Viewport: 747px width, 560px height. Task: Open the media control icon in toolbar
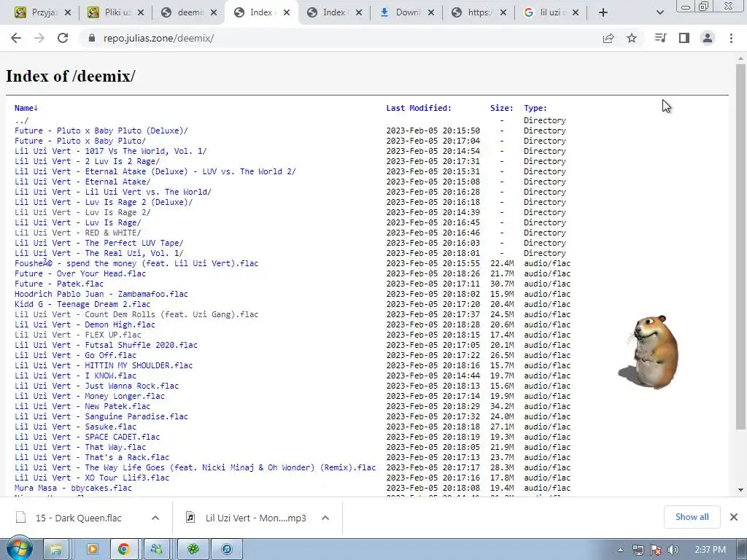click(x=660, y=38)
